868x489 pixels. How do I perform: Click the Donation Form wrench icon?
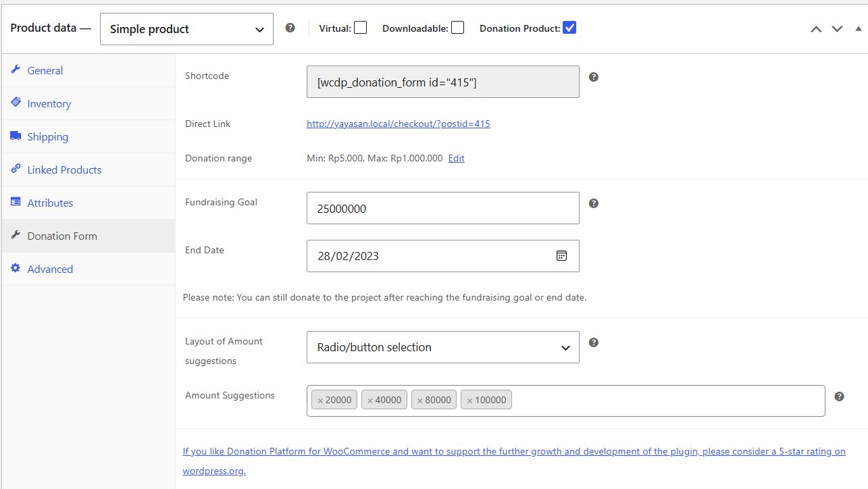point(16,235)
